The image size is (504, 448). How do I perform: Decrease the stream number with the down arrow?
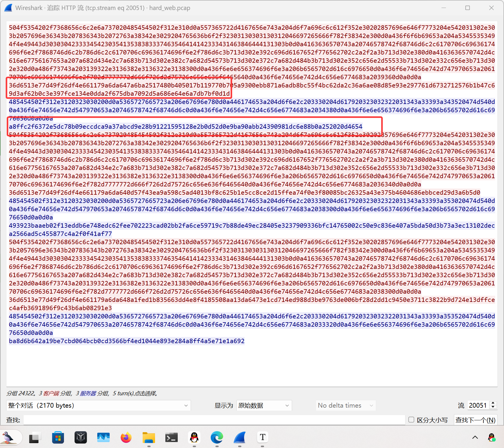493,407
